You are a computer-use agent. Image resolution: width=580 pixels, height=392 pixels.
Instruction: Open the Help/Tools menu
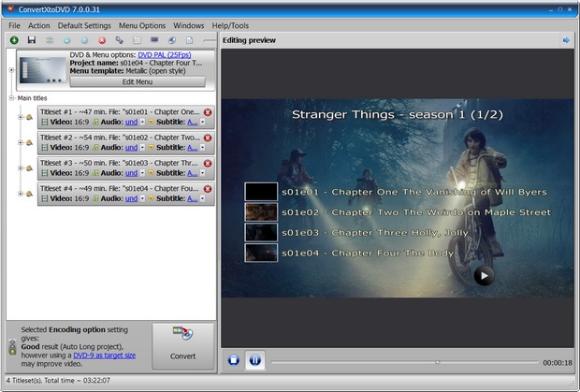click(x=230, y=25)
